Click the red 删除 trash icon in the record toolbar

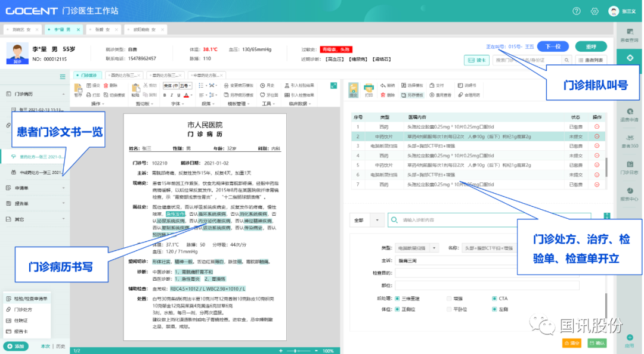(106, 85)
